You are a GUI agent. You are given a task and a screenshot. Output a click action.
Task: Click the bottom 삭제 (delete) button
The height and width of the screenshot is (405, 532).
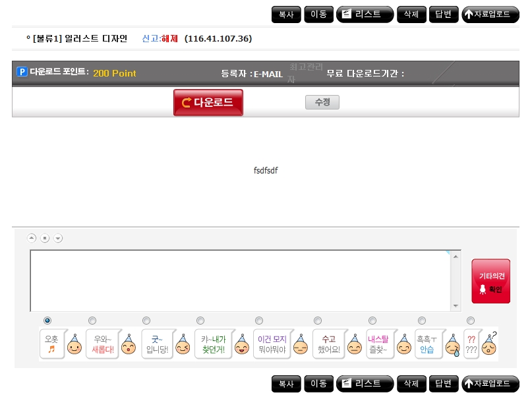coord(411,384)
